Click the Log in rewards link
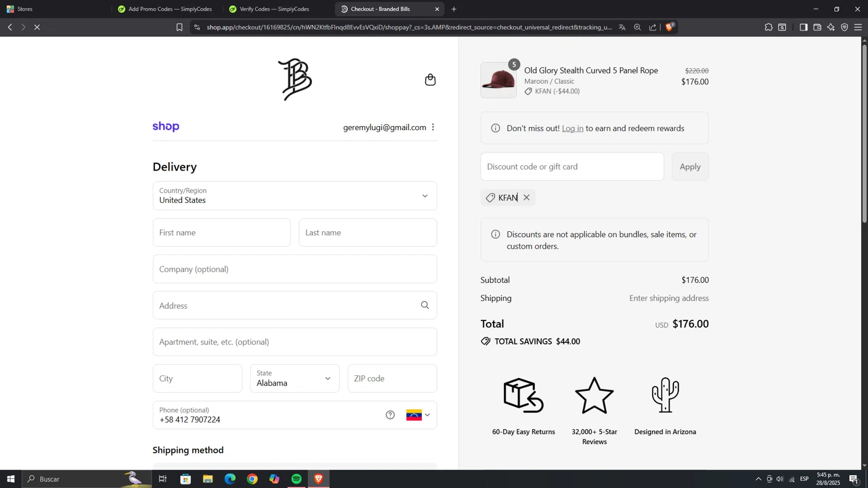Screen dimensions: 868x488 point(572,128)
